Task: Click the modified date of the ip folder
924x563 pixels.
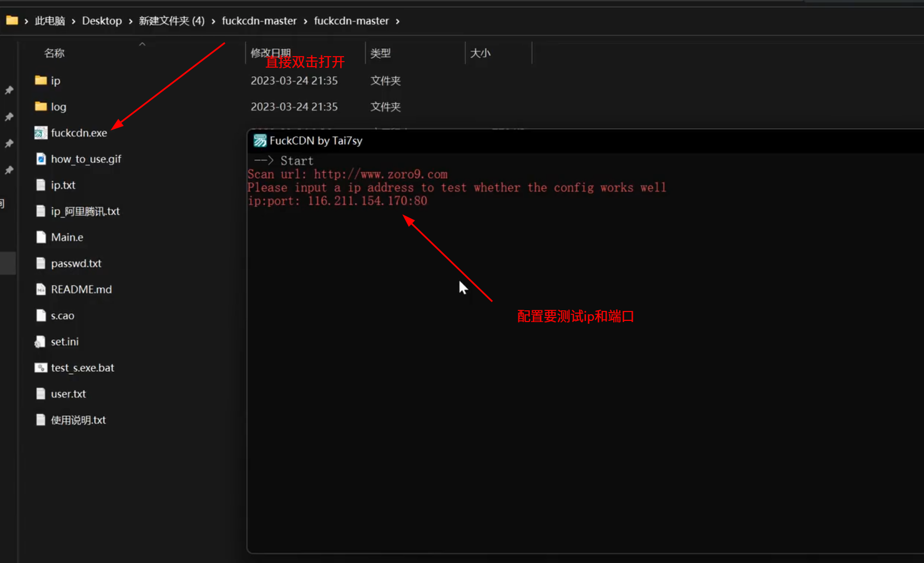Action: 294,81
